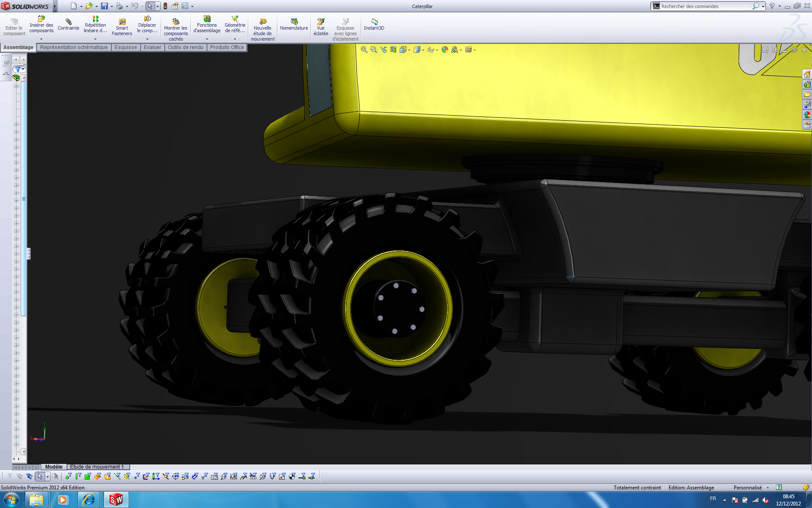Toggle filter faces selection filter
Image resolution: width=812 pixels, height=508 pixels.
click(x=88, y=476)
